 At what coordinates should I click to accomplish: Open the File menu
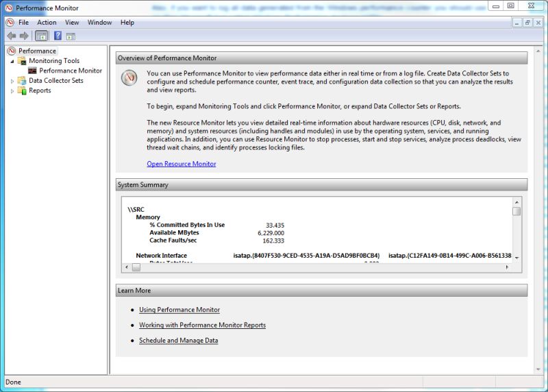click(23, 23)
